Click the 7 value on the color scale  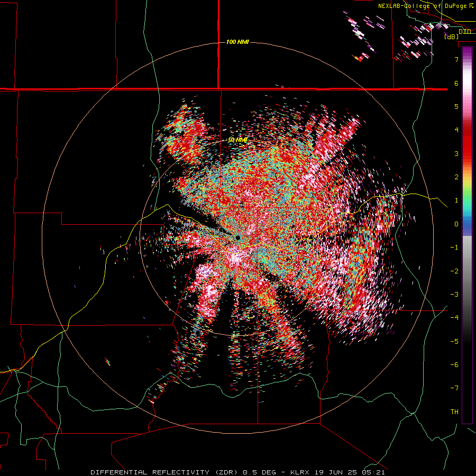coord(456,59)
